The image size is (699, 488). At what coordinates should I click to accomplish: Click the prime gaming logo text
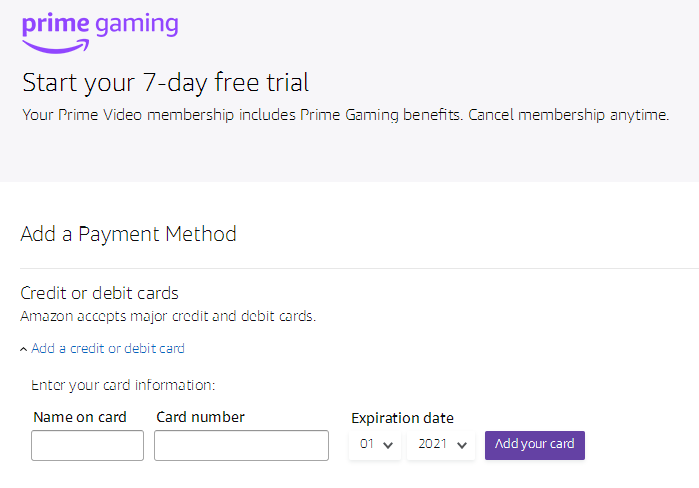click(100, 25)
